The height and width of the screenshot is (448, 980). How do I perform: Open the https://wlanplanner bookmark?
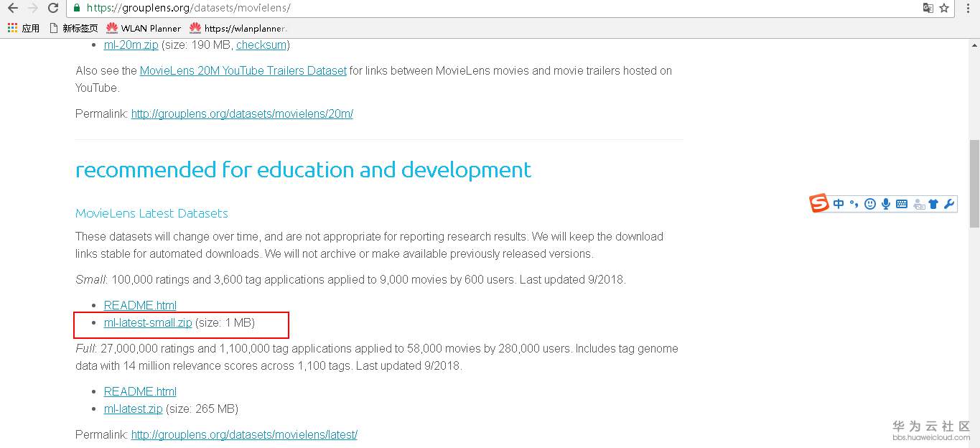tap(238, 28)
